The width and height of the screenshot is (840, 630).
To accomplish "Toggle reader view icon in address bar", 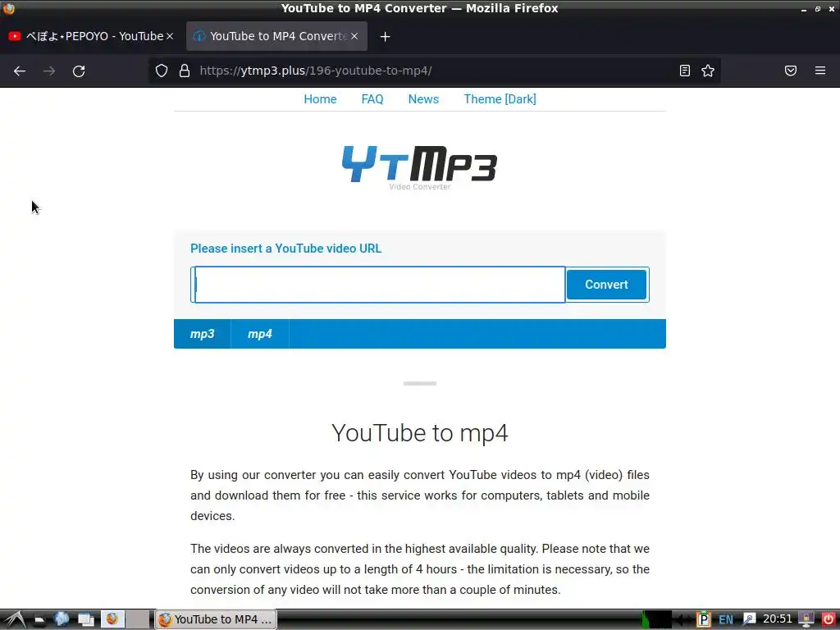I will [x=685, y=71].
